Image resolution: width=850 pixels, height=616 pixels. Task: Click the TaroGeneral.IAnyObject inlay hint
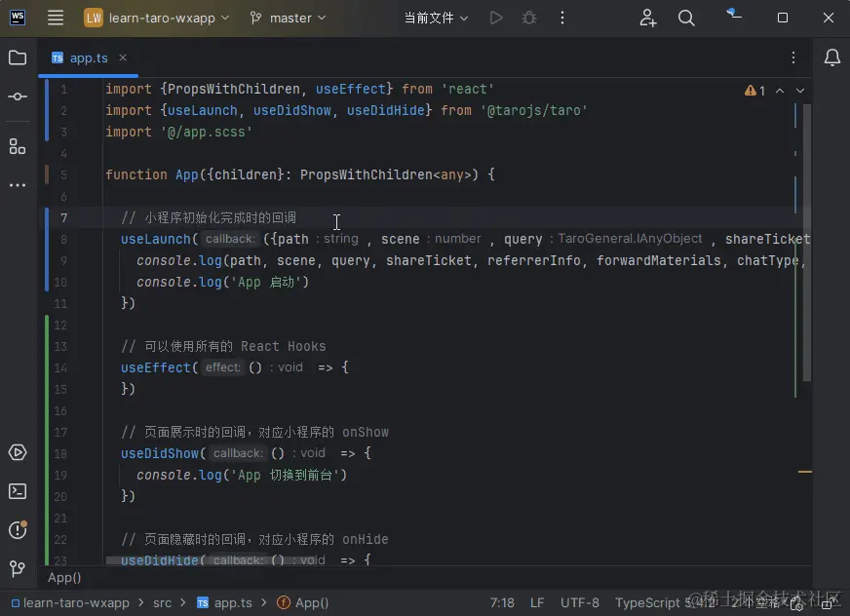click(x=630, y=239)
